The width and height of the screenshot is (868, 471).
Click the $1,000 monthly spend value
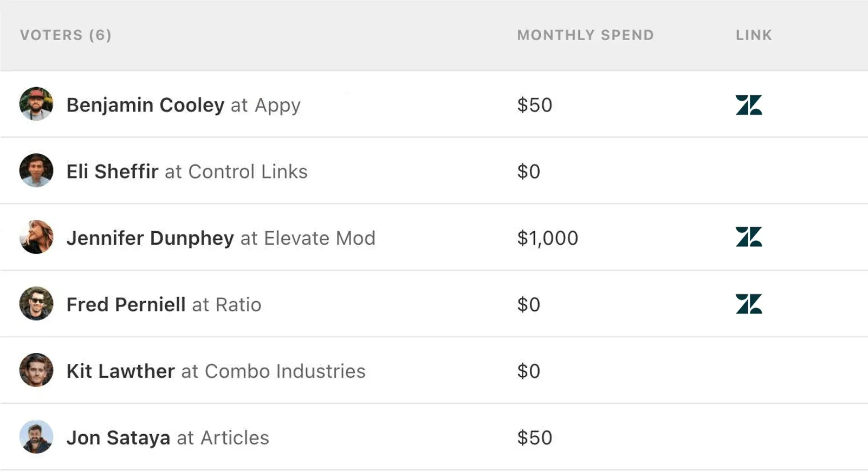tap(548, 237)
